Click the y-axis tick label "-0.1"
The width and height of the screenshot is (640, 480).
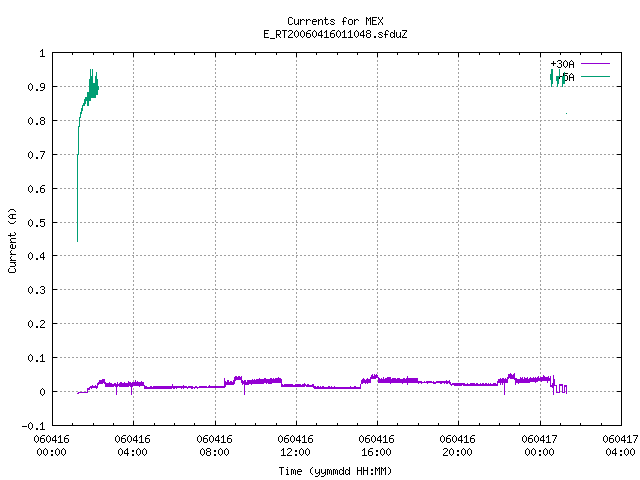click(33, 426)
